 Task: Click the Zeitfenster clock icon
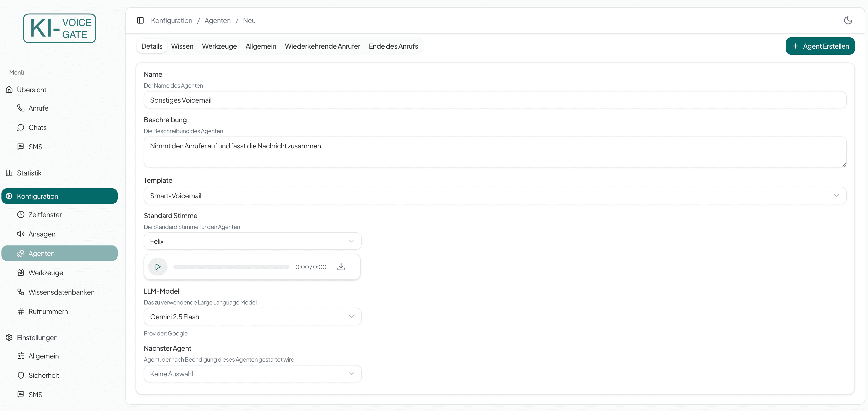21,214
